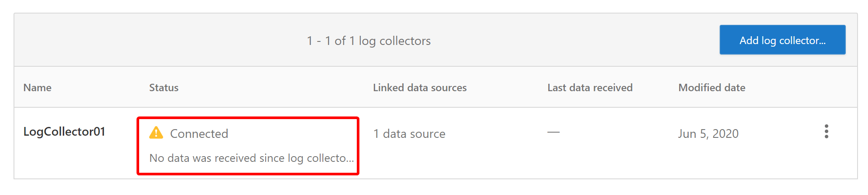The height and width of the screenshot is (195, 868).
Task: Sort by the Name column header
Action: 38,88
